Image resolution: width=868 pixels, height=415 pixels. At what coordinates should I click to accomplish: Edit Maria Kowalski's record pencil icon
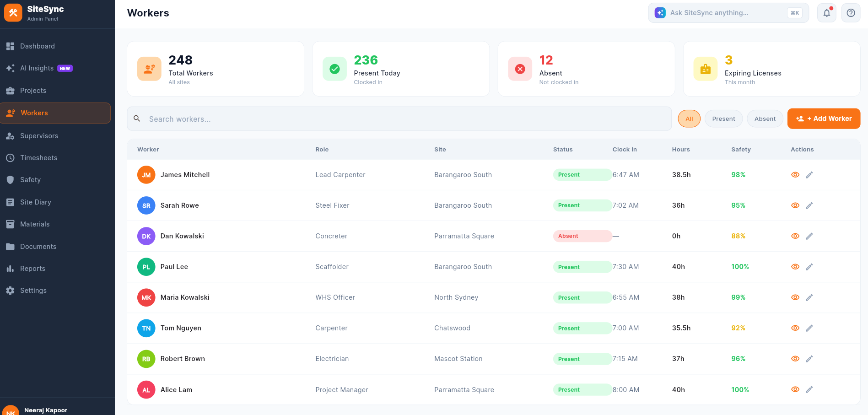click(x=809, y=297)
